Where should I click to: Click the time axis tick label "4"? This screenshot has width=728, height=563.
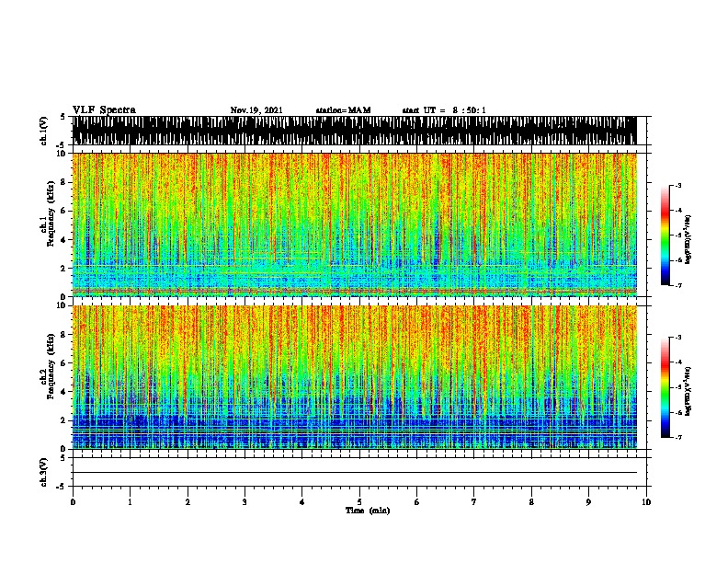(x=302, y=502)
